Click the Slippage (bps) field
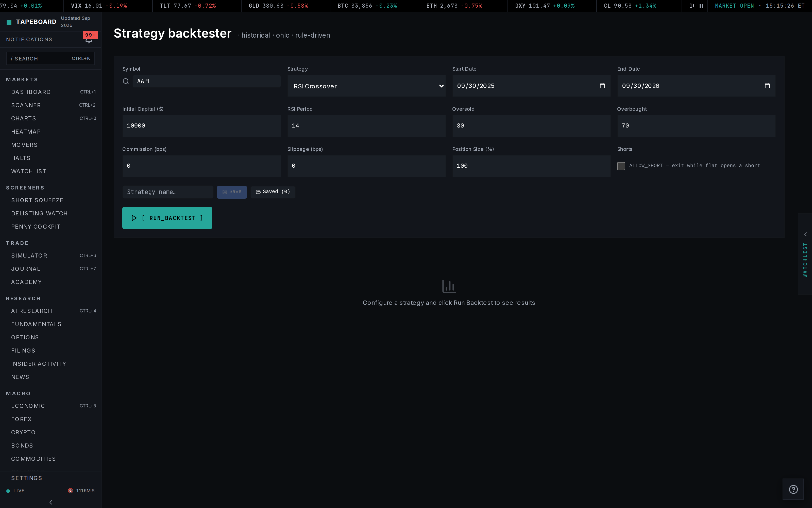The height and width of the screenshot is (508, 812). [x=366, y=166]
